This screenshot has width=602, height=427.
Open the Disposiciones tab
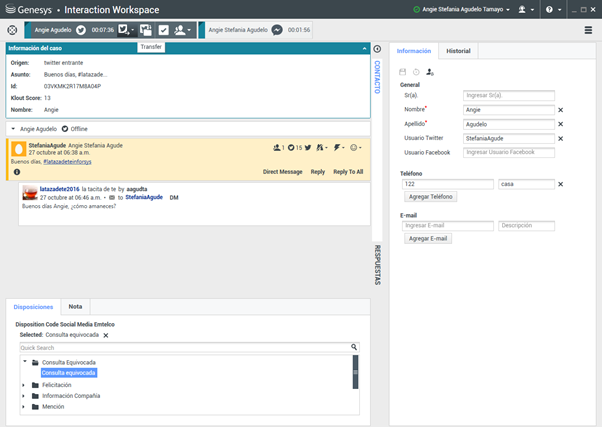tap(33, 307)
